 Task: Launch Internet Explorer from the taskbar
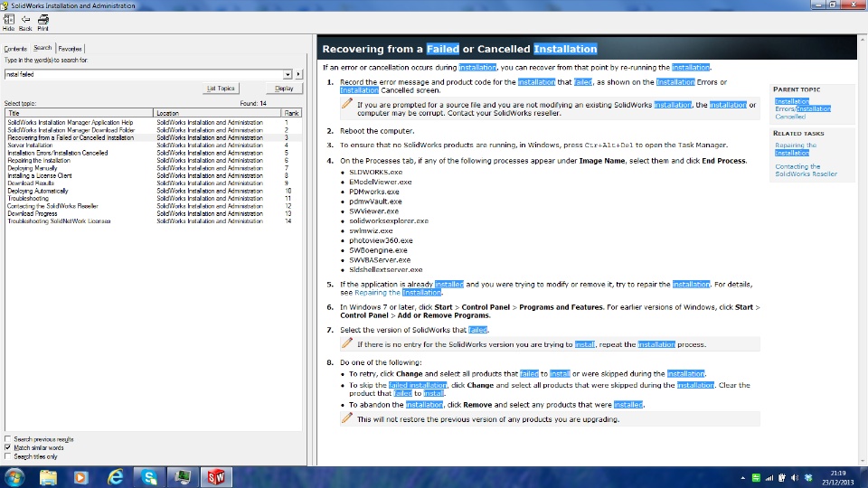[115, 477]
